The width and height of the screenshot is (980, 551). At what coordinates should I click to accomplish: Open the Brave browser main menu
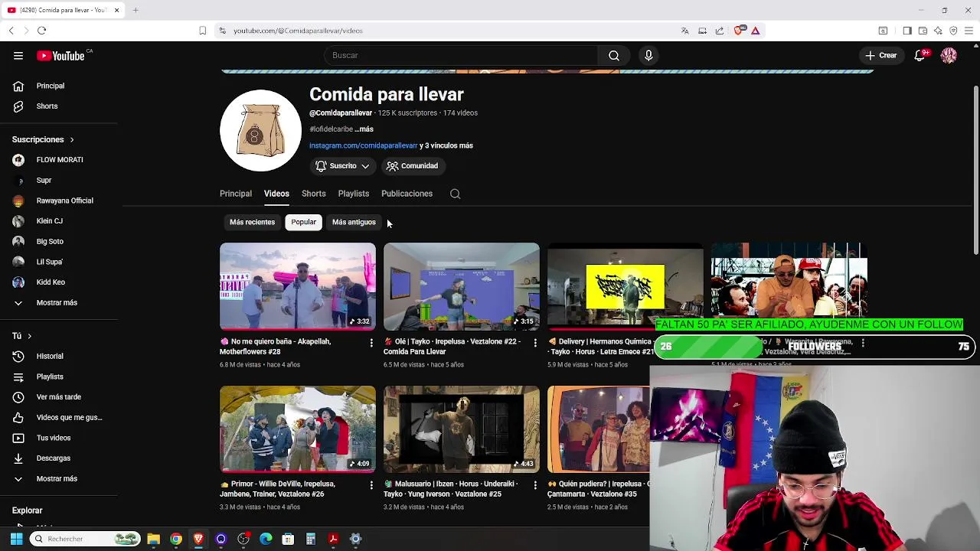coord(969,31)
